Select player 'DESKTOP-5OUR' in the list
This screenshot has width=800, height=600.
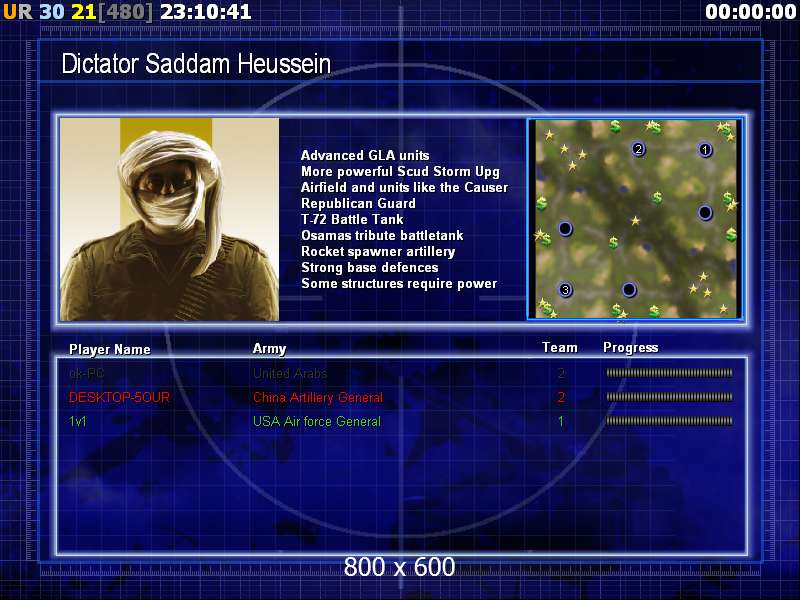tap(119, 397)
